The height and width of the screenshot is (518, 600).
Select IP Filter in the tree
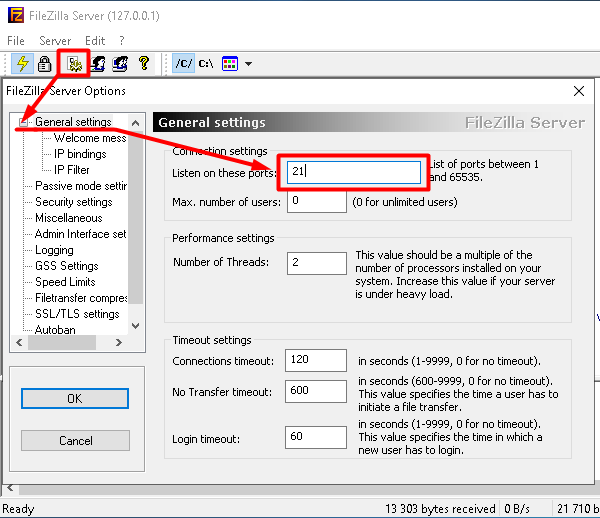click(72, 170)
